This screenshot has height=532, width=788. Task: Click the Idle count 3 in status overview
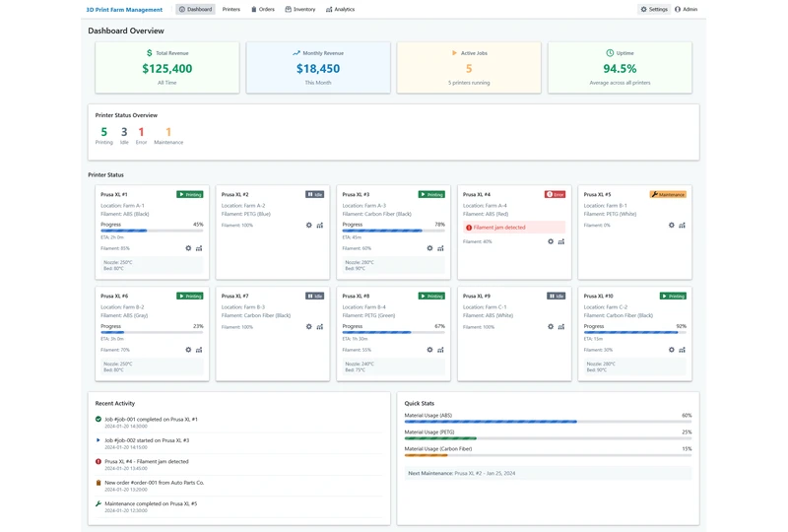tap(124, 132)
